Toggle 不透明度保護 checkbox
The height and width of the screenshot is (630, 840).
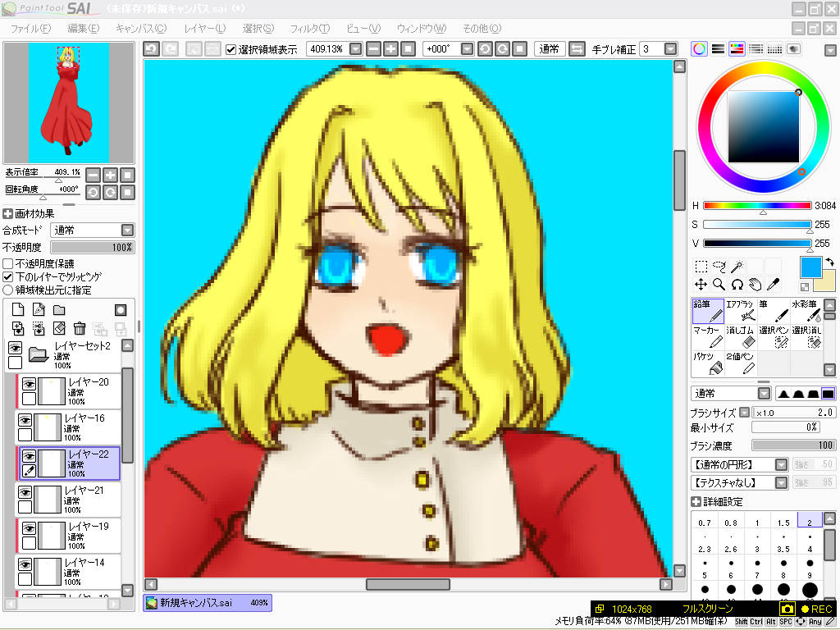tap(8, 264)
